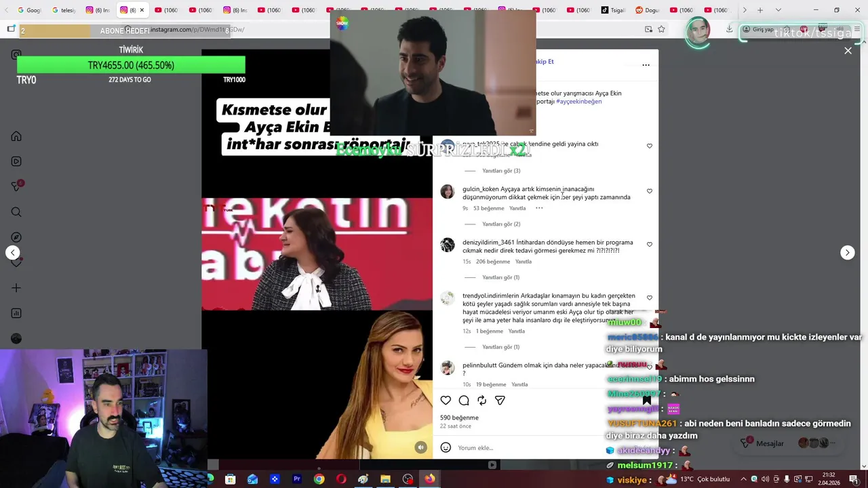Screen dimensions: 868x488
Task: Click the Giriş yap sign-in button
Action: pyautogui.click(x=758, y=29)
